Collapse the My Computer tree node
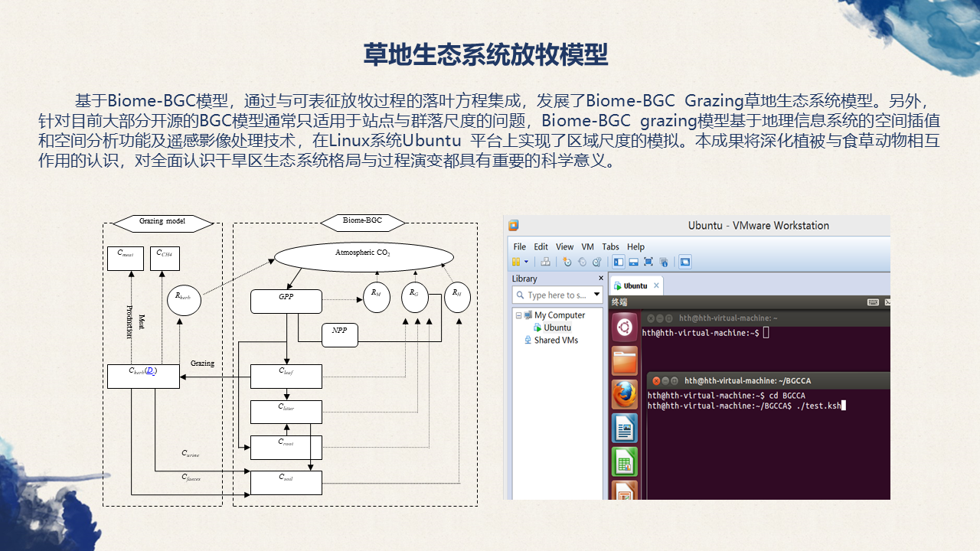 tap(518, 315)
